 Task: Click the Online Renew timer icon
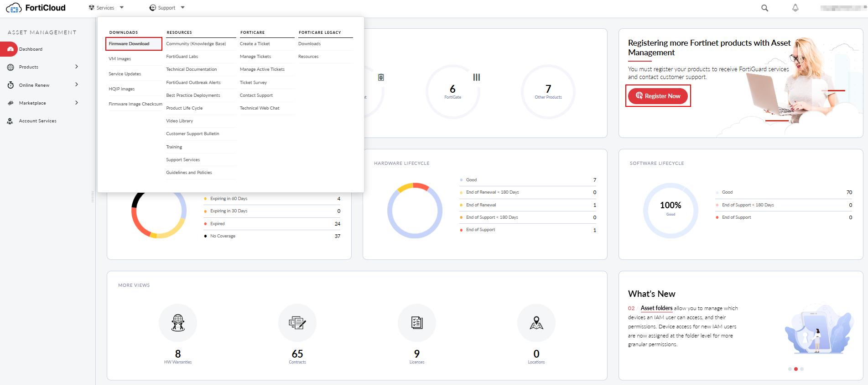coord(10,85)
